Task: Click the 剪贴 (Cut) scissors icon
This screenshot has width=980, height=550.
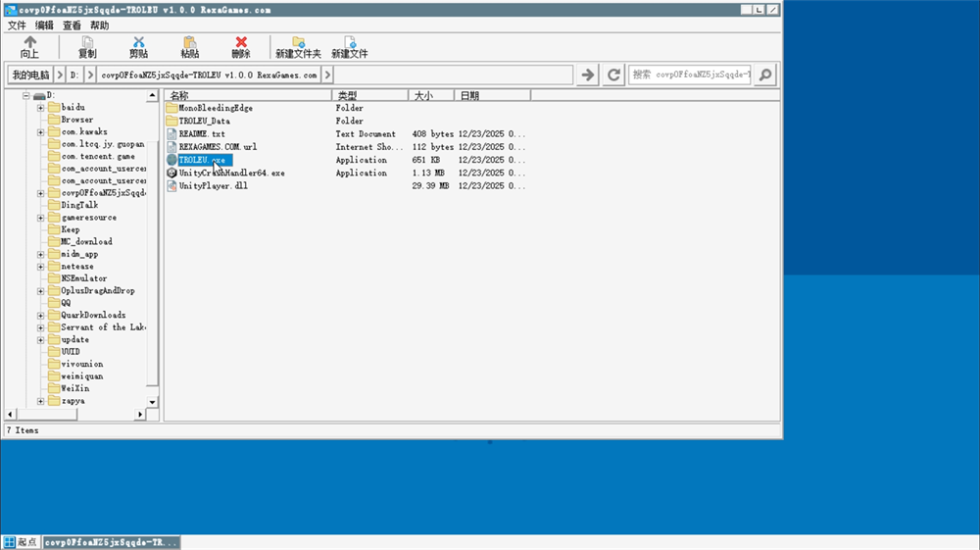Action: coord(138,43)
